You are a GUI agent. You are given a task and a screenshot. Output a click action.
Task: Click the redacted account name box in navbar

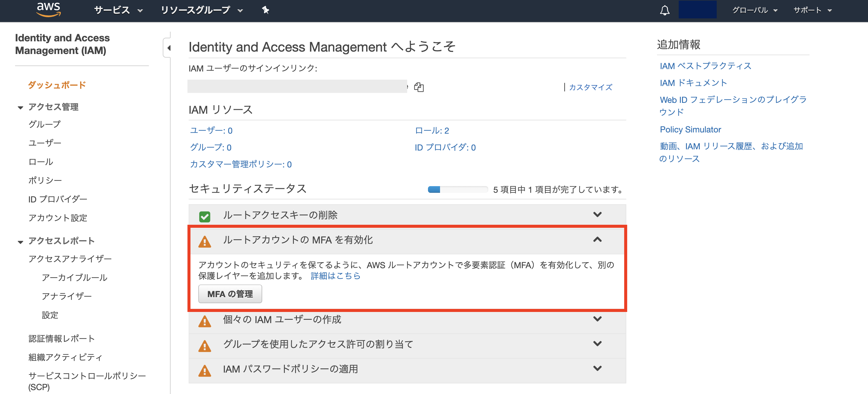pos(697,9)
